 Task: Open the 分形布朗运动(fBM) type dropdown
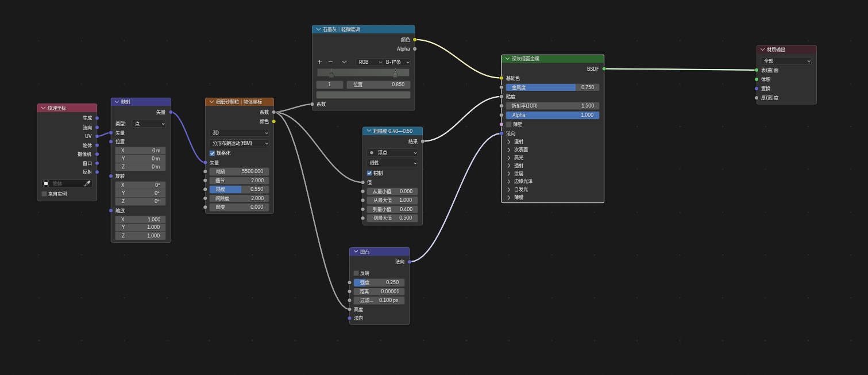coord(240,143)
